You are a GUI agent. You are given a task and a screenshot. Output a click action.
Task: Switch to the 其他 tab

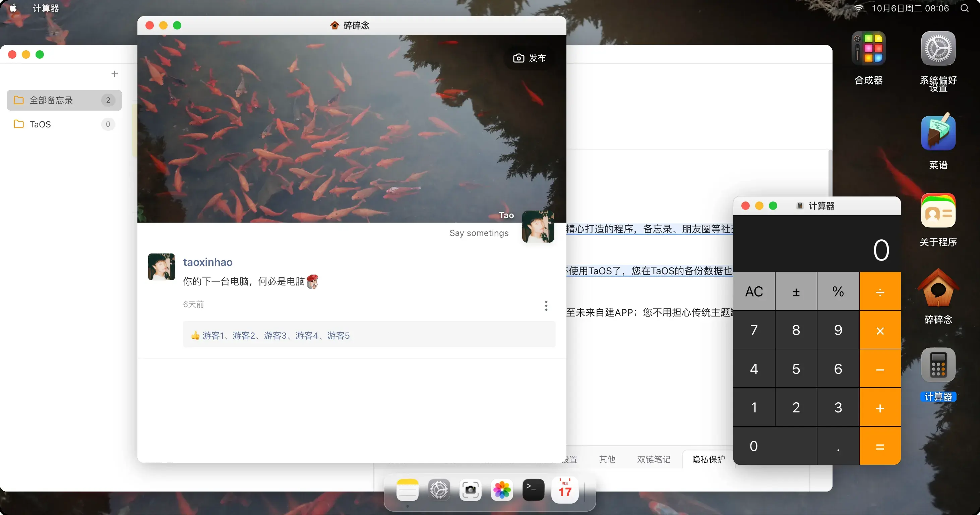tap(607, 459)
